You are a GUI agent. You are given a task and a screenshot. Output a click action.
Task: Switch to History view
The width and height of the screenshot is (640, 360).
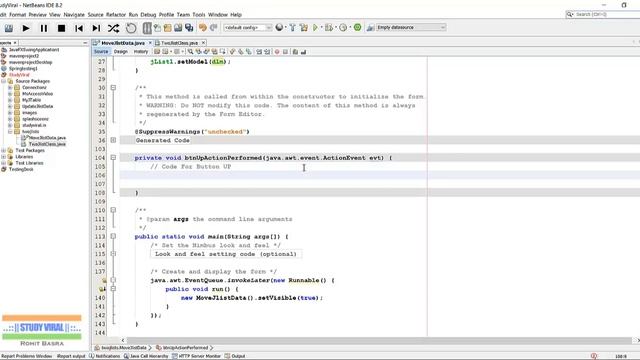[x=141, y=52]
